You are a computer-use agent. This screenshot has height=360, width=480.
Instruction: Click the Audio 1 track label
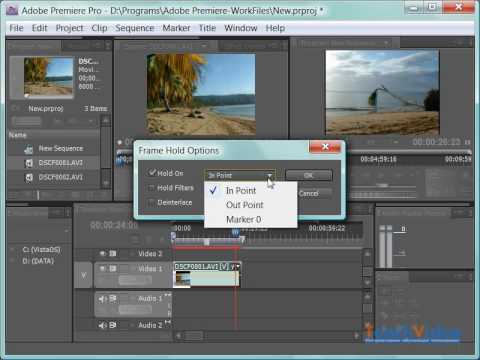coord(150,299)
